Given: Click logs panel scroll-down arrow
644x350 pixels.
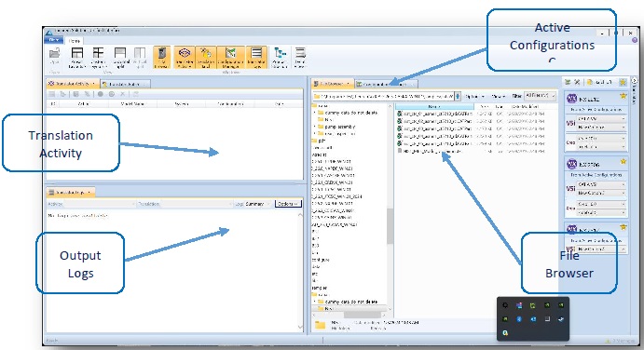Looking at the screenshot, I should pos(301,327).
